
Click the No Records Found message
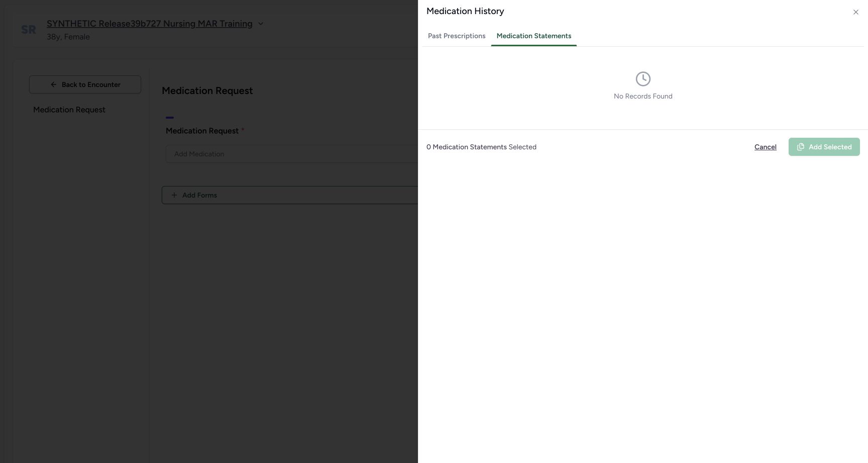(x=643, y=96)
